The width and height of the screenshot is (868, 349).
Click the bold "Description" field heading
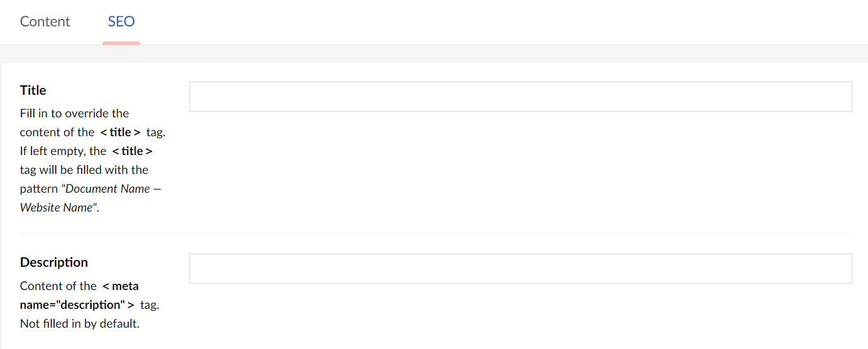point(54,262)
